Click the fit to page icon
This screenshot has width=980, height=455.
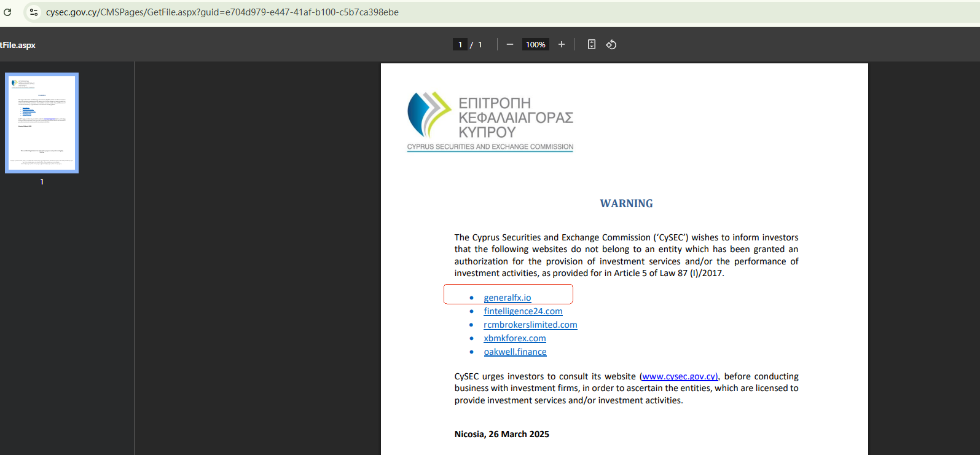(592, 44)
